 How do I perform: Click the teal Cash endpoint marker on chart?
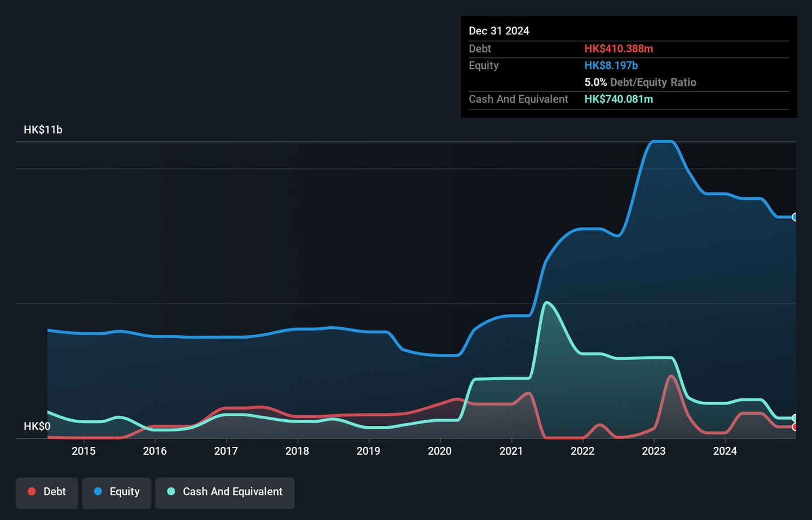click(x=795, y=418)
